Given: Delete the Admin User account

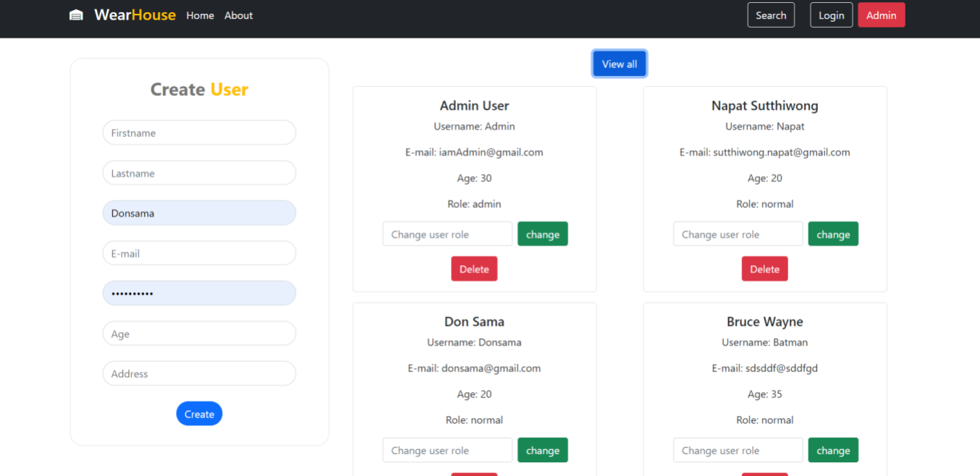Looking at the screenshot, I should [474, 268].
